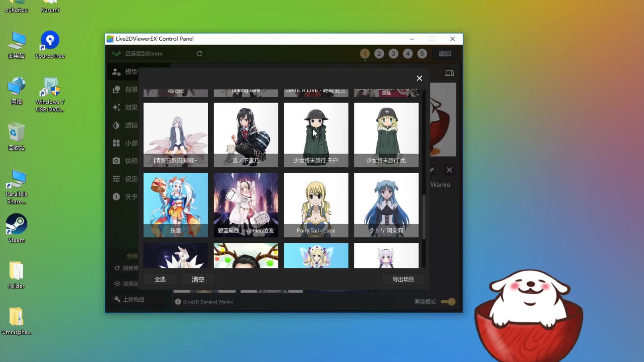Close the model selection overlay dialog

pos(419,78)
